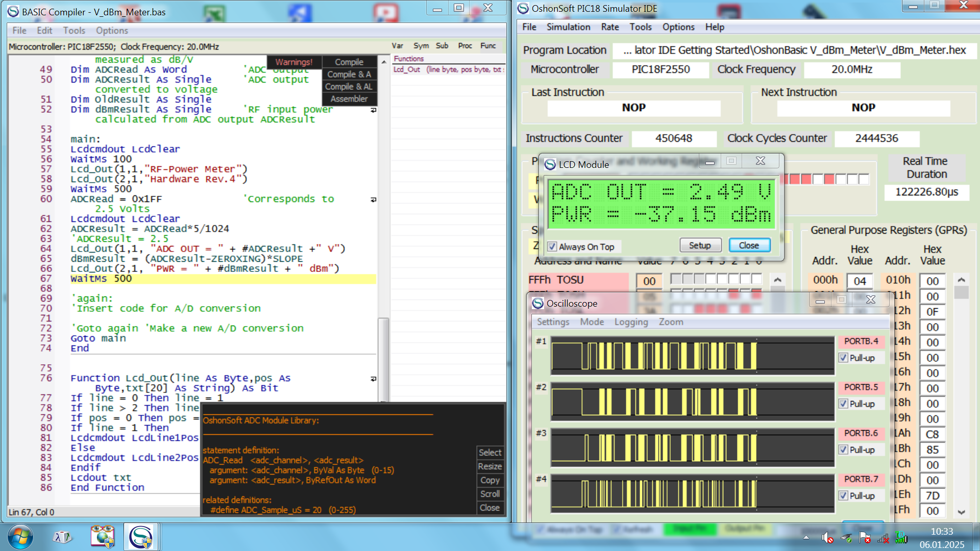Click the Safely Remove Hardware tray icon
Screen dimensions: 980x551
(846, 538)
